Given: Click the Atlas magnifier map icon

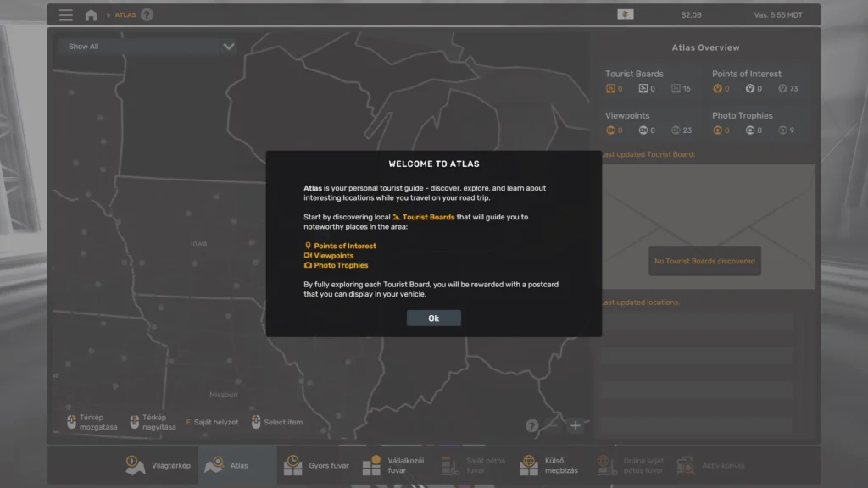Looking at the screenshot, I should pyautogui.click(x=214, y=465).
